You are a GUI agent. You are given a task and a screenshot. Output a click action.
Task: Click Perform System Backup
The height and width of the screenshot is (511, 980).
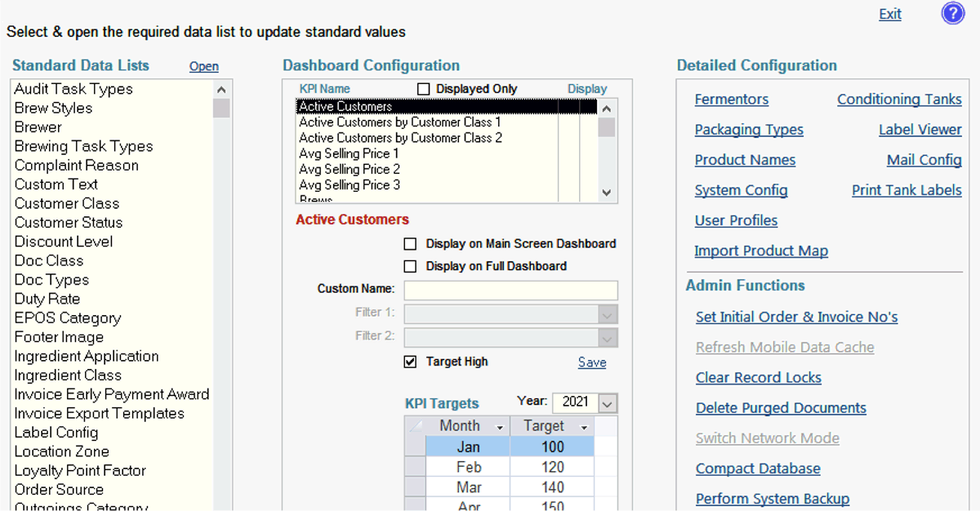point(772,498)
